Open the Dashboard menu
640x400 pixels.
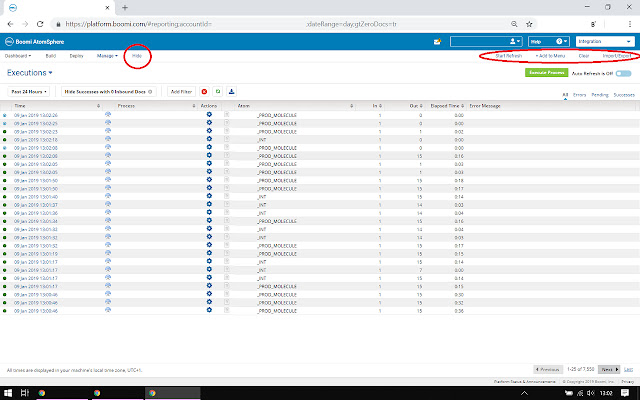click(x=18, y=56)
